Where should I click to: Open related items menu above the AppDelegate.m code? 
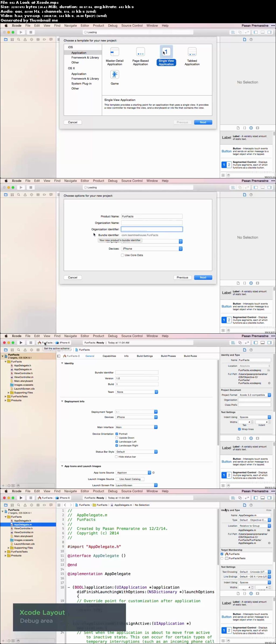(59, 505)
